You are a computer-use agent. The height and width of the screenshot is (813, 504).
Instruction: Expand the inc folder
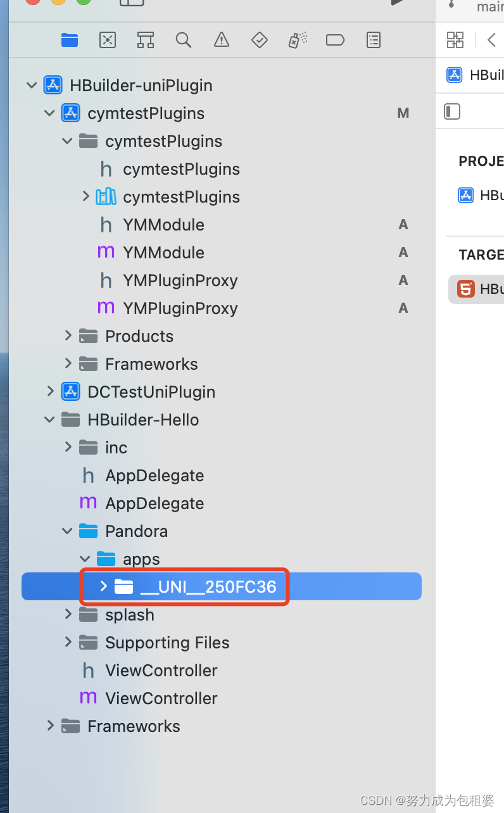click(68, 447)
